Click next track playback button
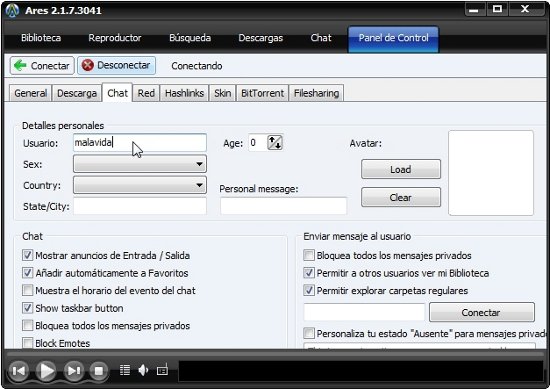Viewport: 550px width, 389px height. (x=74, y=370)
